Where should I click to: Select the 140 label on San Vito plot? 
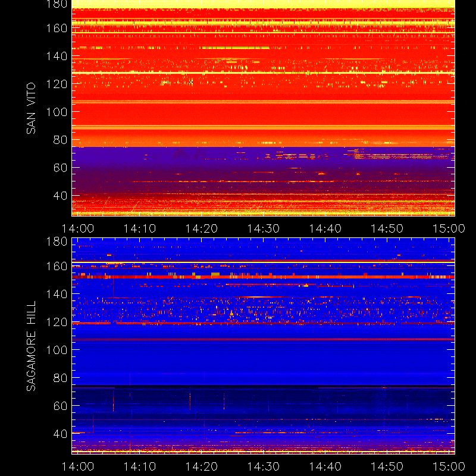click(57, 56)
